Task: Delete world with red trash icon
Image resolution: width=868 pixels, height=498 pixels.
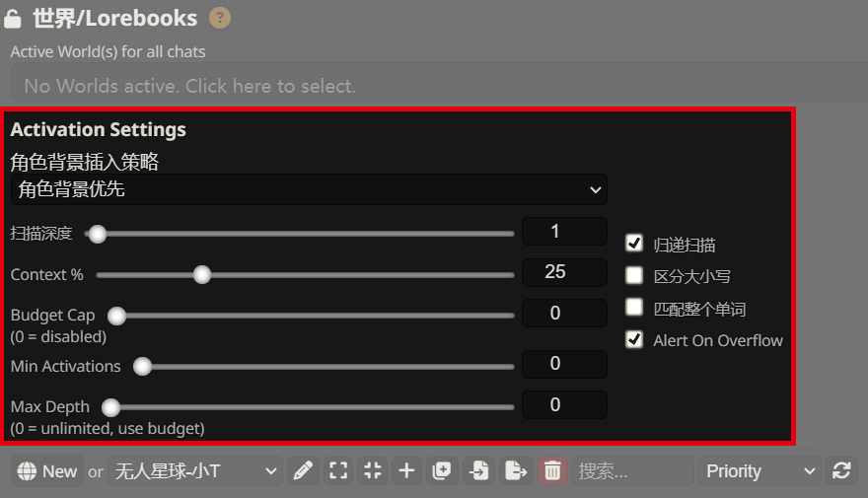Action: click(x=552, y=471)
